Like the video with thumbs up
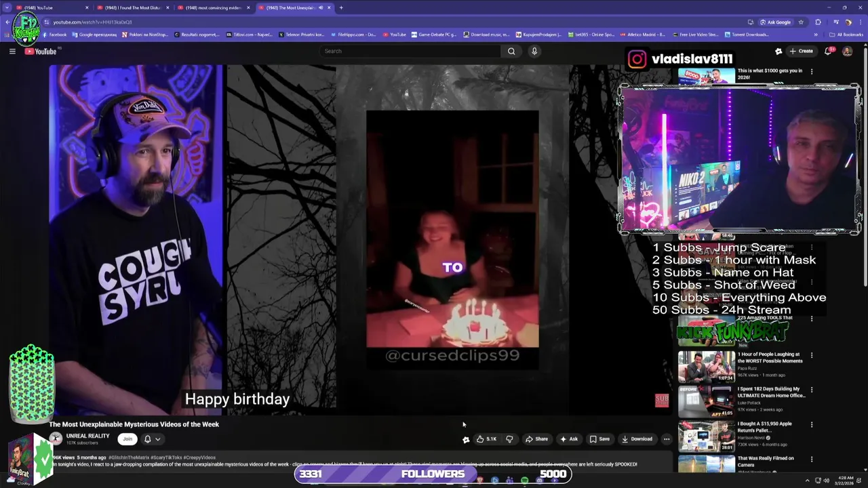Screen dimensions: 868x488 click(486, 439)
